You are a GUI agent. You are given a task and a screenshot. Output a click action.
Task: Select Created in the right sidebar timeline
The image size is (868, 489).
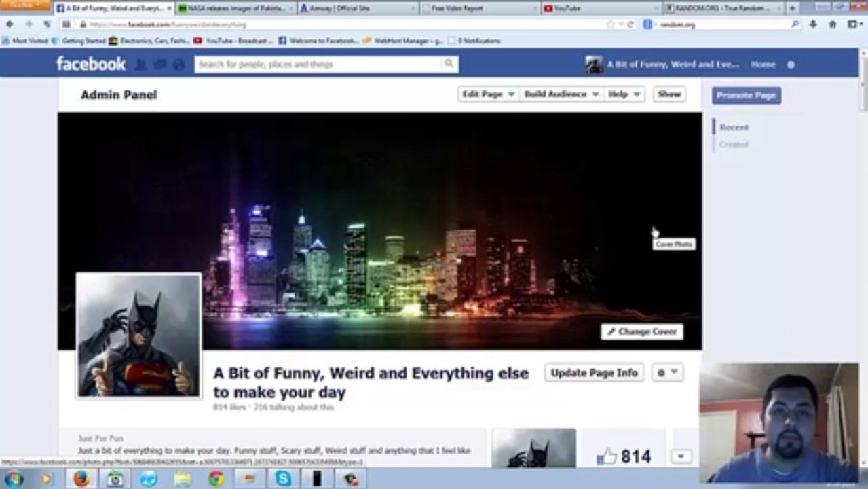click(733, 145)
